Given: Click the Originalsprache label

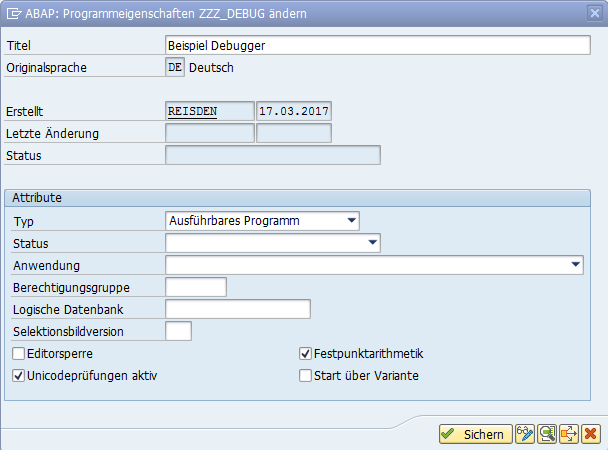Looking at the screenshot, I should tap(47, 67).
